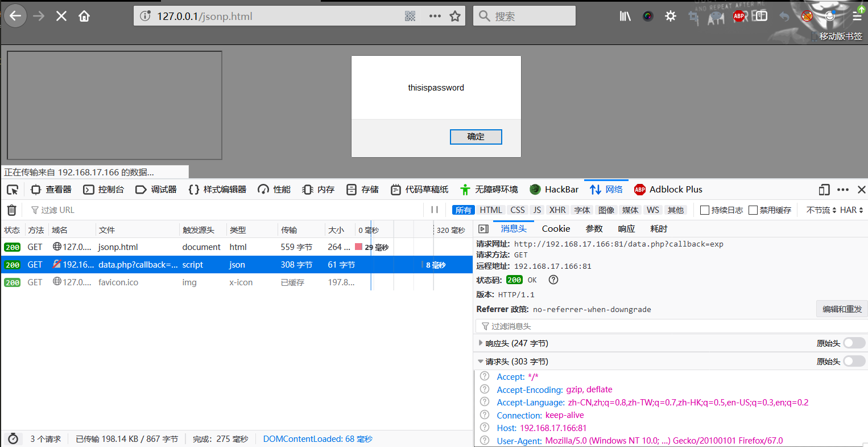Pause network recording button
Screen dimensions: 868x447
[x=435, y=210]
